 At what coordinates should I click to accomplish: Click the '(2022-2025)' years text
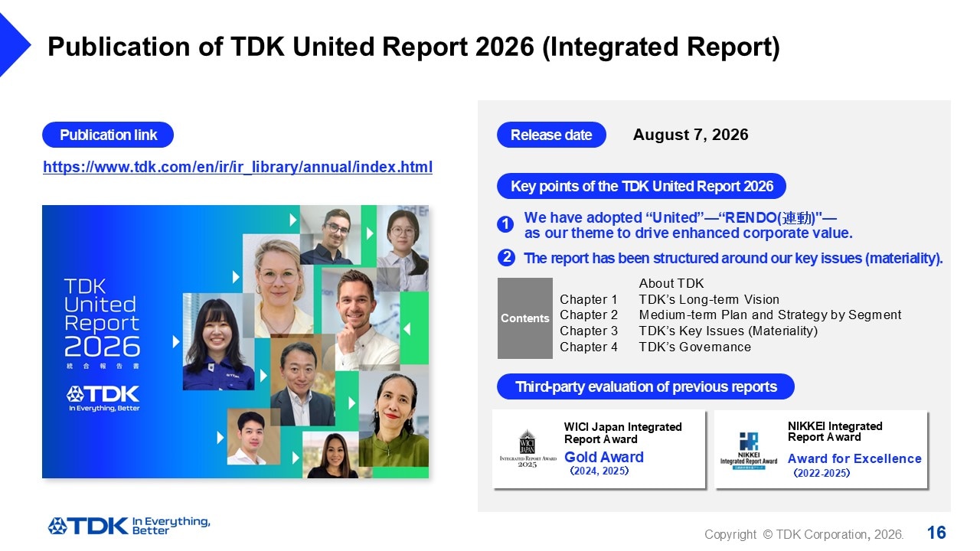[x=822, y=473]
